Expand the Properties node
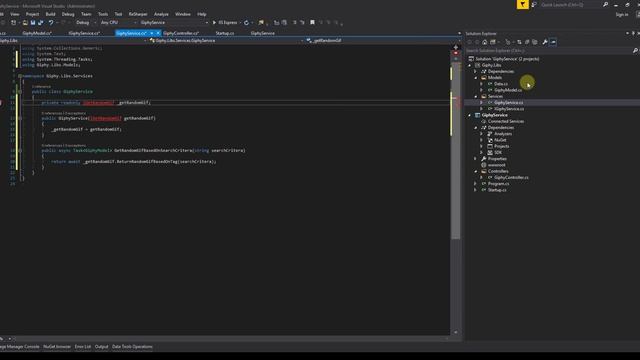This screenshot has height=360, width=640. [475, 159]
